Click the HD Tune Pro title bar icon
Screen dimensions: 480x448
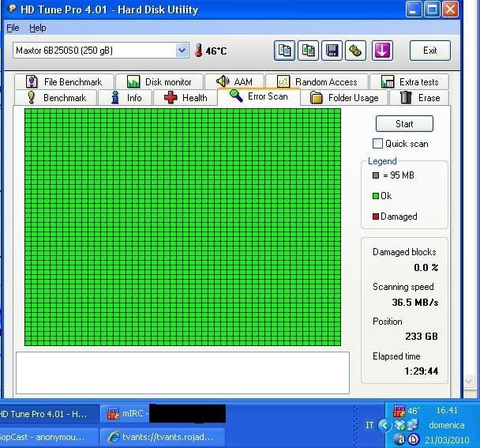12,9
